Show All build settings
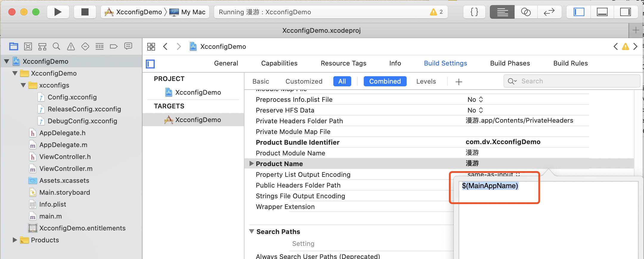This screenshot has height=259, width=644. tap(342, 81)
